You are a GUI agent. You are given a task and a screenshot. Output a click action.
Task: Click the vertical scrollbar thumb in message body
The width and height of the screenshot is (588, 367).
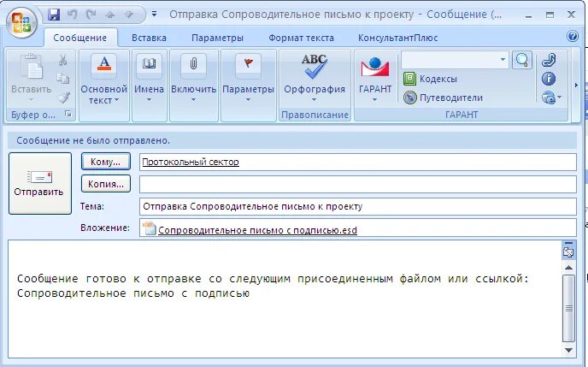coord(569,308)
